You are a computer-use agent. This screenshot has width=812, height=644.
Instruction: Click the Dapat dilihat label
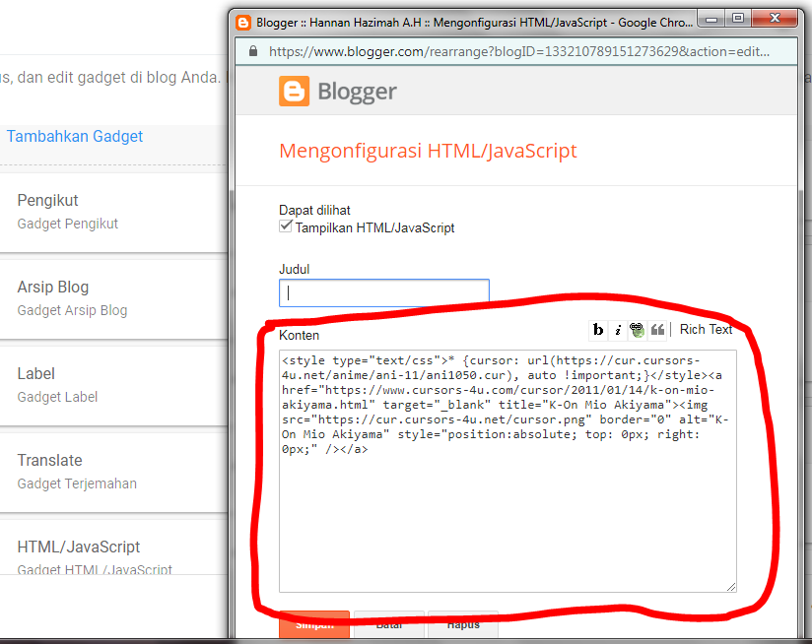click(314, 210)
